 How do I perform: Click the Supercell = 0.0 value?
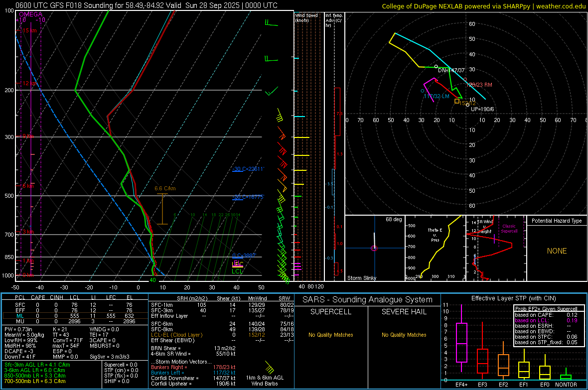pyautogui.click(x=121, y=365)
